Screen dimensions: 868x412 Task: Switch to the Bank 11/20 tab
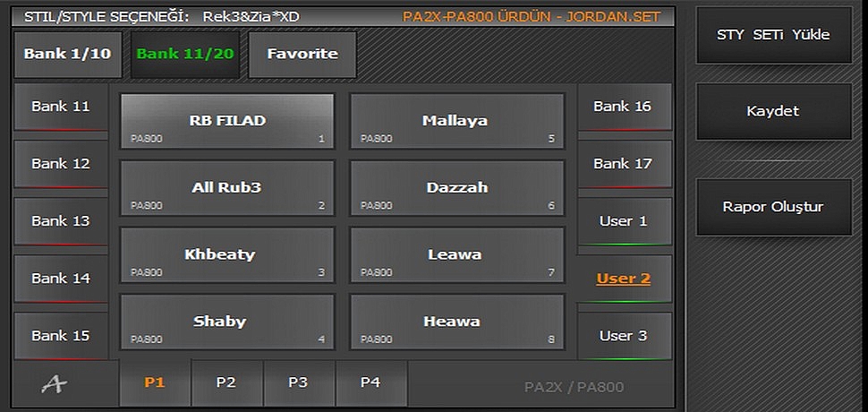tap(185, 54)
